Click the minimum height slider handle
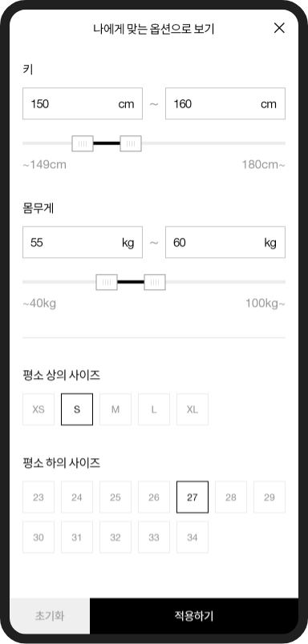Viewport: 308px width, 644px height. click(x=83, y=143)
